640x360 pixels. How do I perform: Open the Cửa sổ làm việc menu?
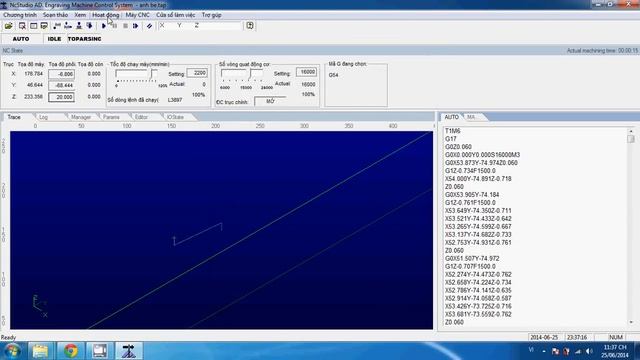click(x=176, y=15)
